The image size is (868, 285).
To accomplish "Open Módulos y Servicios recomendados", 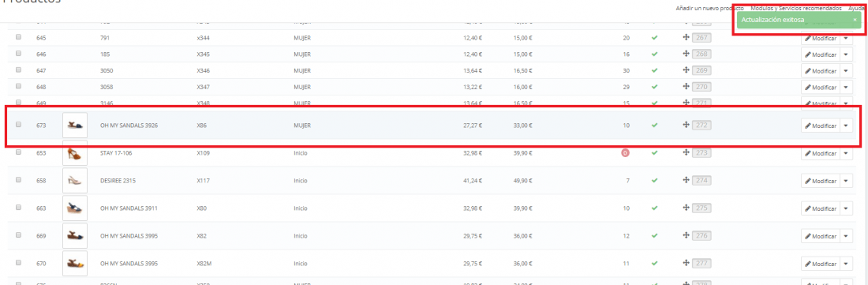I will click(796, 9).
